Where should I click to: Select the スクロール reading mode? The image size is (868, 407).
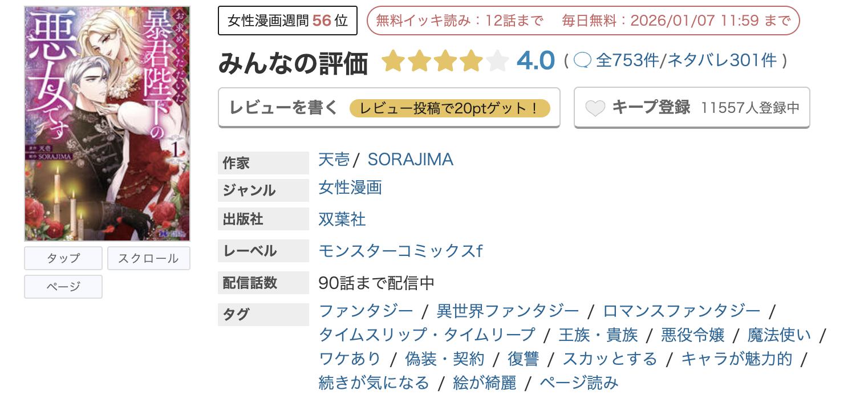click(148, 258)
